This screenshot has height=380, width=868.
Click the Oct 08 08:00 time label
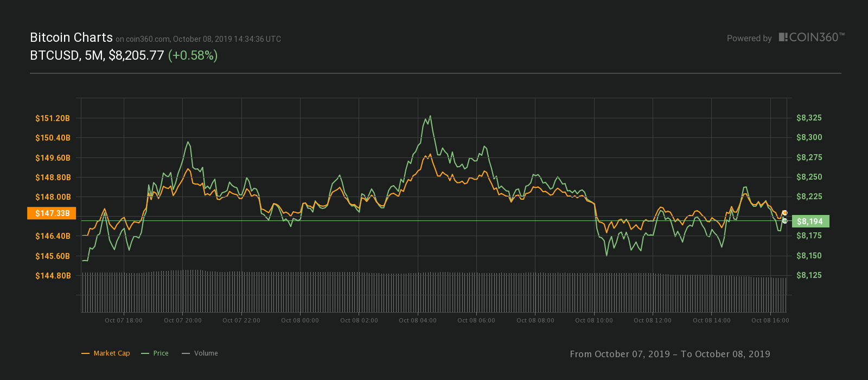tap(535, 320)
